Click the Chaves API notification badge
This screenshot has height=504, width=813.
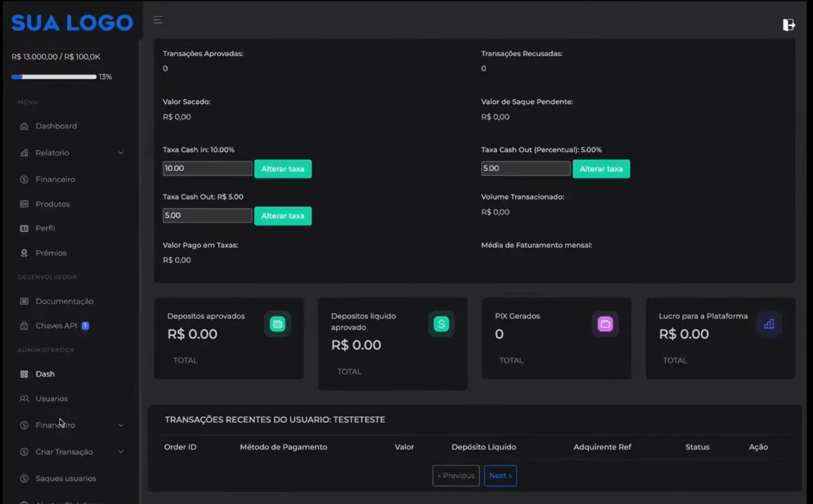[x=85, y=325]
